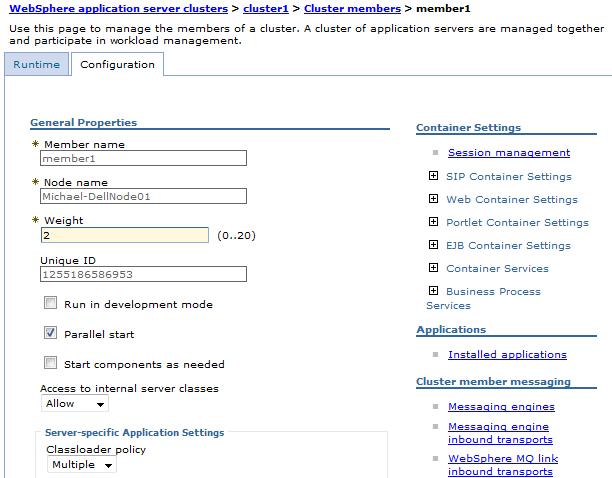Screen dimensions: 612x478
Task: Click Web Container Settings label
Action: [512, 200]
